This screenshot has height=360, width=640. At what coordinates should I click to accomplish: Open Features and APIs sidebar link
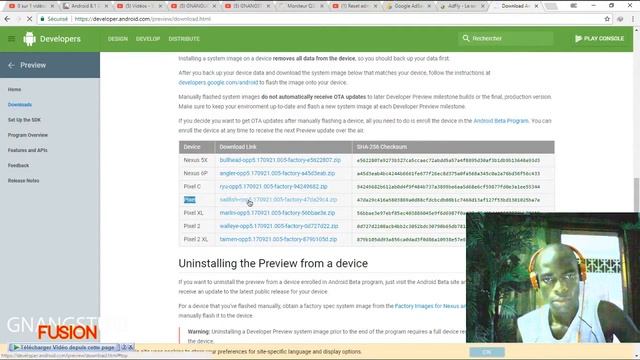coord(27,150)
